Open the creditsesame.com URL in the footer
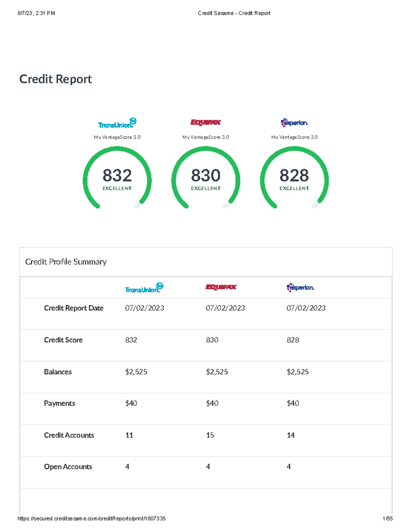This screenshot has width=411, height=532. pyautogui.click(x=91, y=519)
